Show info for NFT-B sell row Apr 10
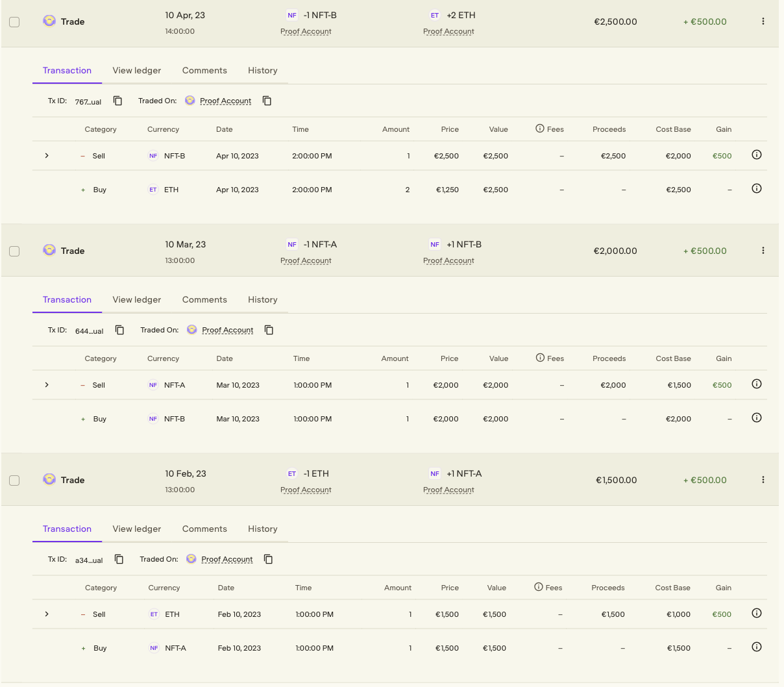 pyautogui.click(x=757, y=155)
